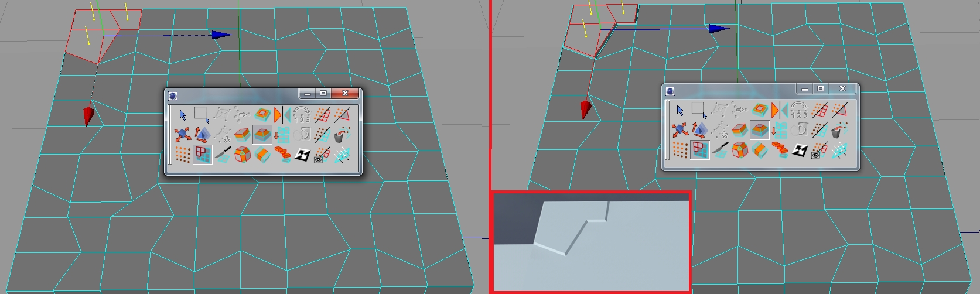Click the rendered bevel preview thumbnail

pos(592,242)
